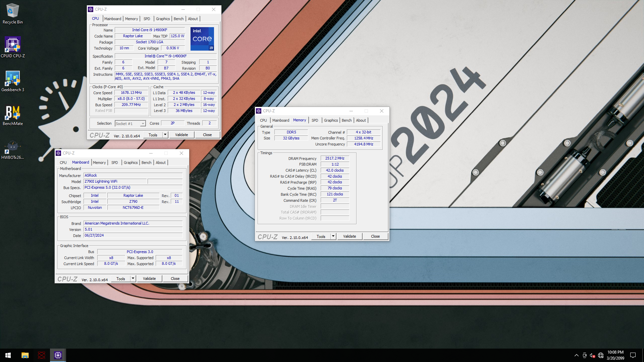The width and height of the screenshot is (644, 362).
Task: Switch to CPU tab in Mainboard window
Action: tap(63, 163)
